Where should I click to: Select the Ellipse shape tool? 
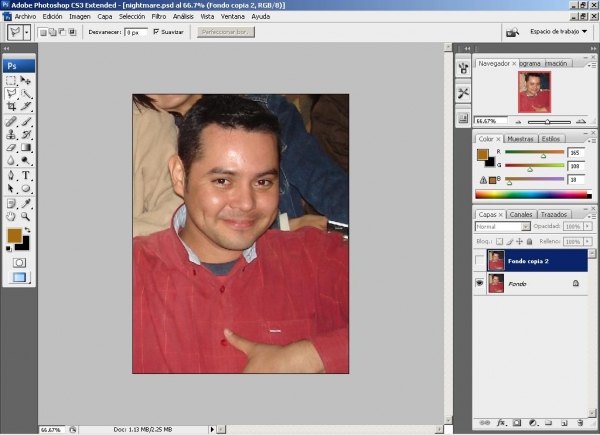[26, 188]
